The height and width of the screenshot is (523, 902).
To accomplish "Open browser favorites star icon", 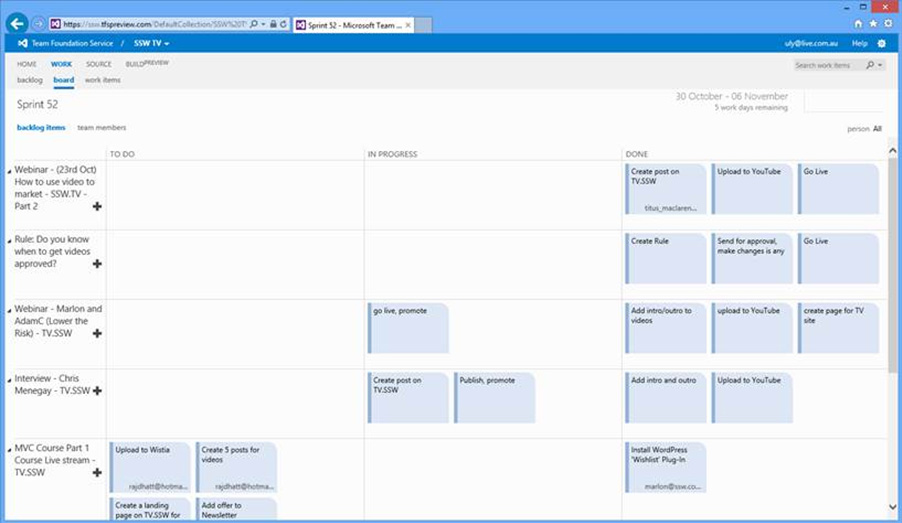I will (x=873, y=23).
